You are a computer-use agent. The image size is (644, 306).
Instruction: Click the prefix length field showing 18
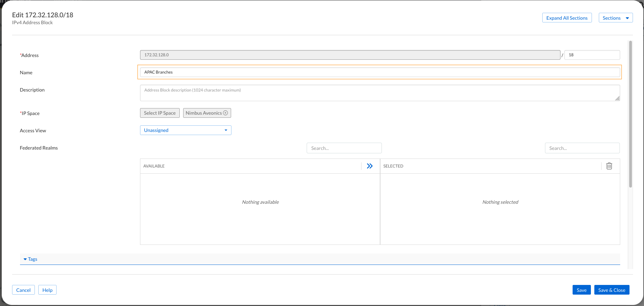pyautogui.click(x=592, y=55)
